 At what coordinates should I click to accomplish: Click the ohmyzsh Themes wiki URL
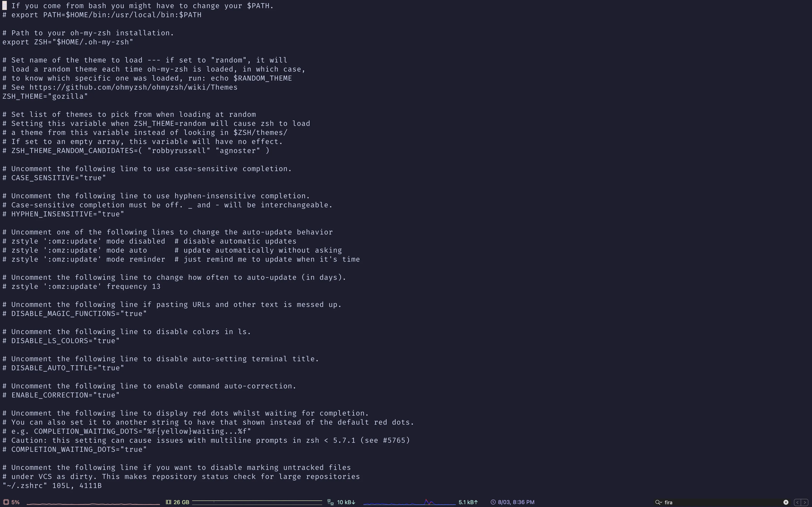point(133,87)
